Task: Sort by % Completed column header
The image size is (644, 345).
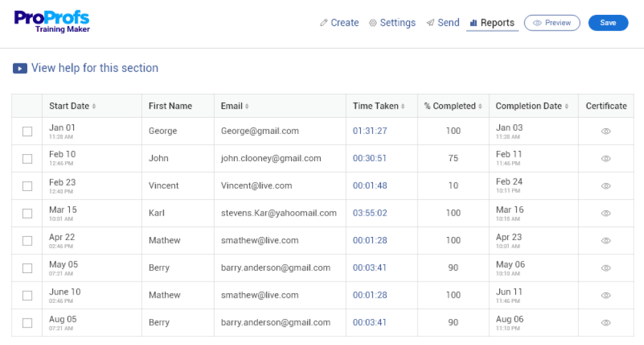Action: click(480, 106)
